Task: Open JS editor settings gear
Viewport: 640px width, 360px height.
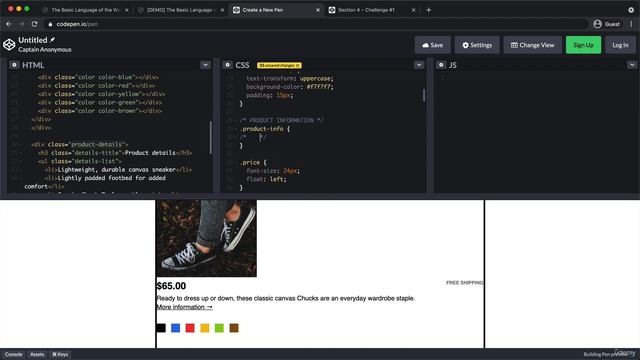Action: click(x=441, y=65)
